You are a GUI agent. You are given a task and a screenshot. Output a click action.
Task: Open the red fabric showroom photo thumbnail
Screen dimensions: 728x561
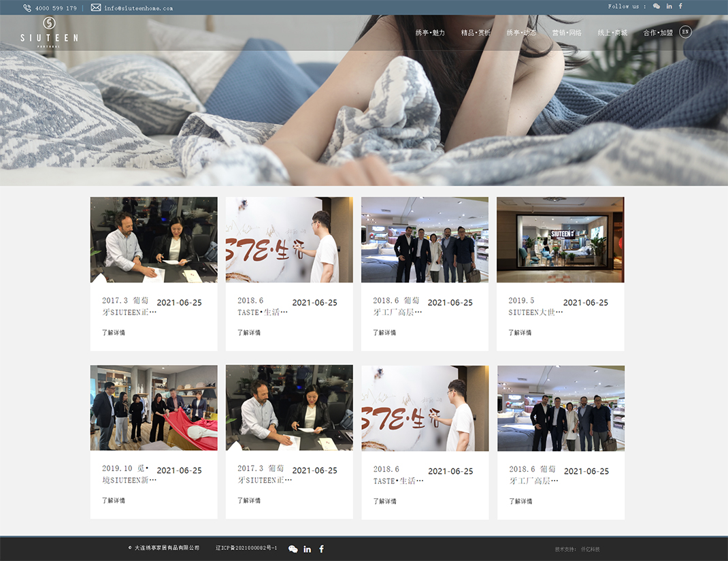154,408
